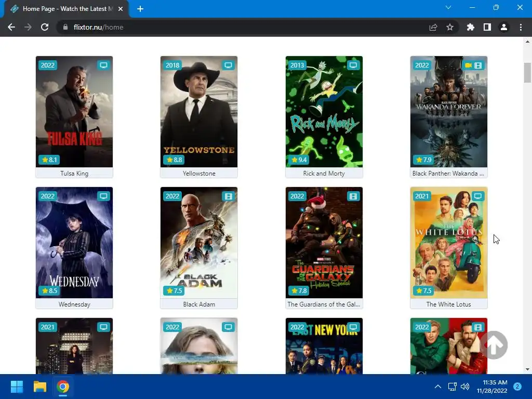The image size is (532, 399).
Task: Open the Chrome profile icon
Action: [504, 27]
